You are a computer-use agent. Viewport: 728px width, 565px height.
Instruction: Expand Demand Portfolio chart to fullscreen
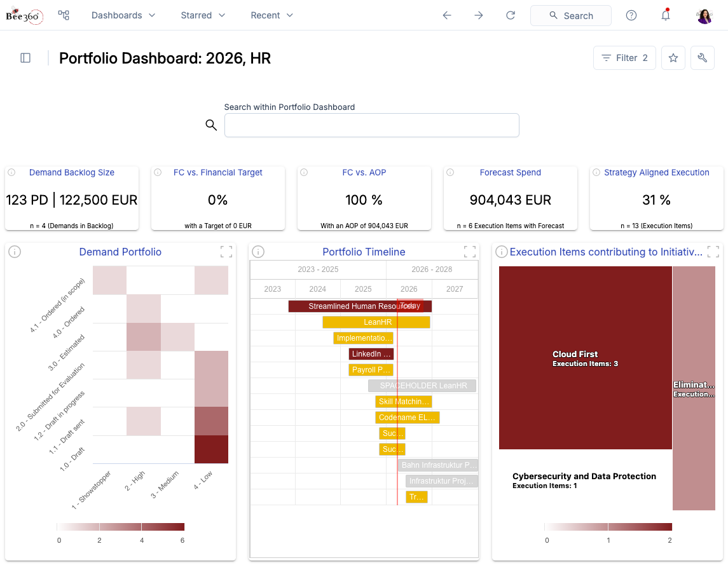pyautogui.click(x=226, y=252)
